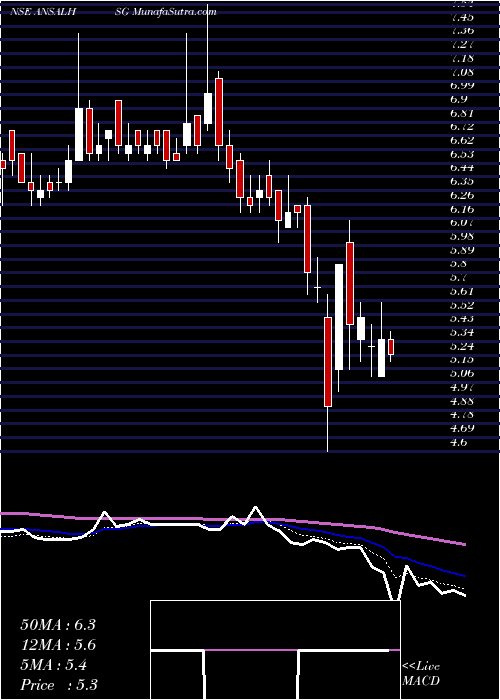The width and height of the screenshot is (500, 700).
Task: Click the 6.16 price axis label
Action: [462, 209]
